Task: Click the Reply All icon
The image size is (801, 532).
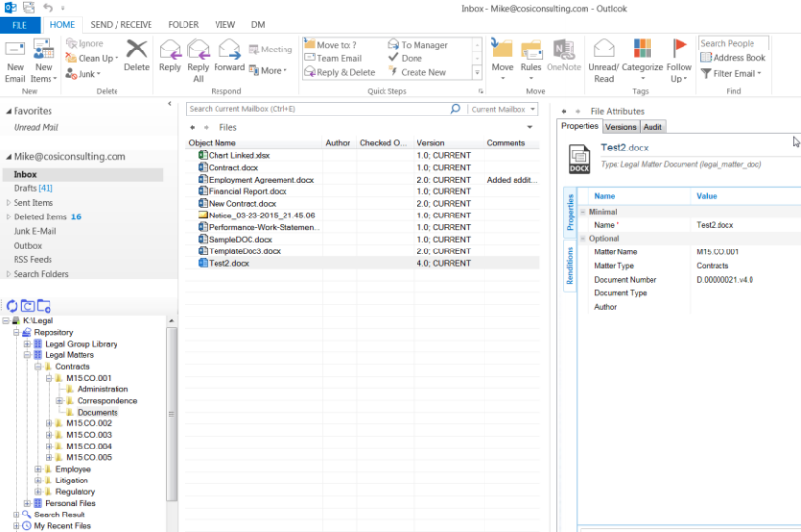Action: [x=198, y=50]
